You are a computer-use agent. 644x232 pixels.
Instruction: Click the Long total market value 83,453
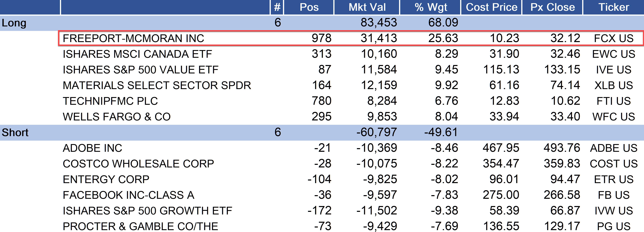pyautogui.click(x=378, y=23)
